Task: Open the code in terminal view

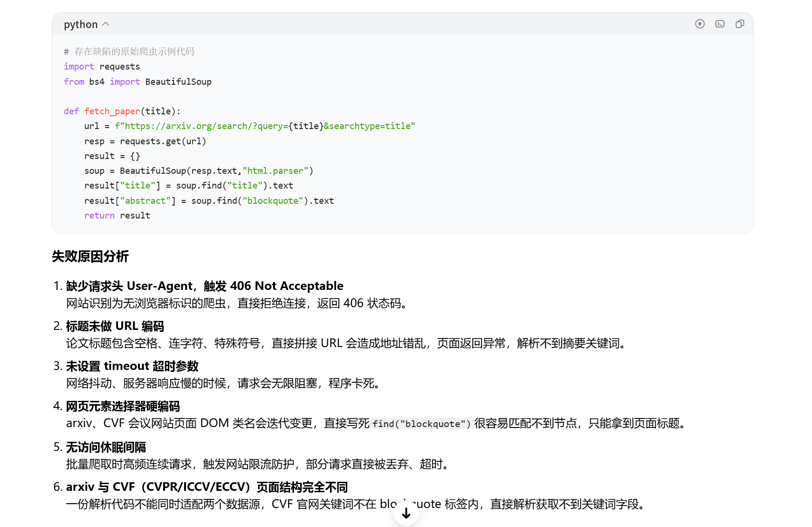Action: tap(720, 24)
